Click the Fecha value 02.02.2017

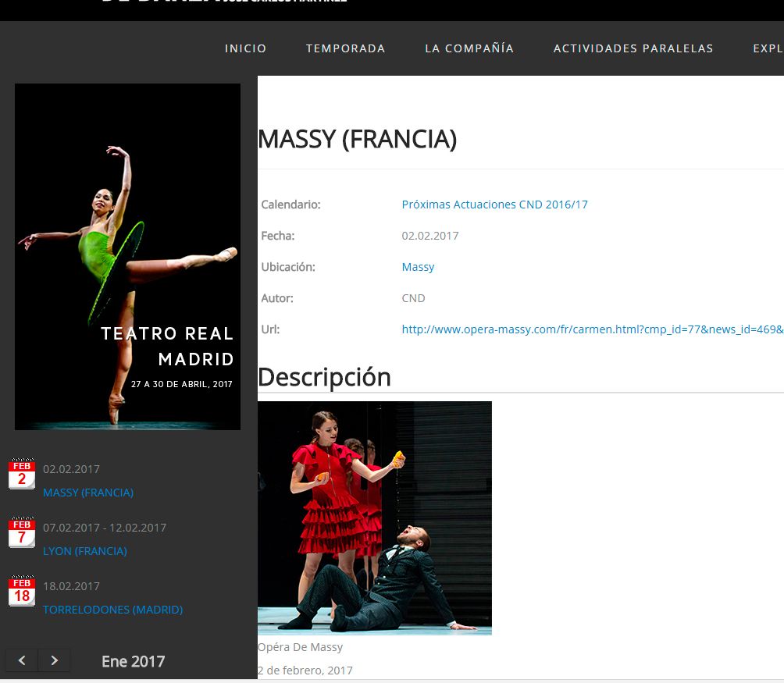pos(430,236)
